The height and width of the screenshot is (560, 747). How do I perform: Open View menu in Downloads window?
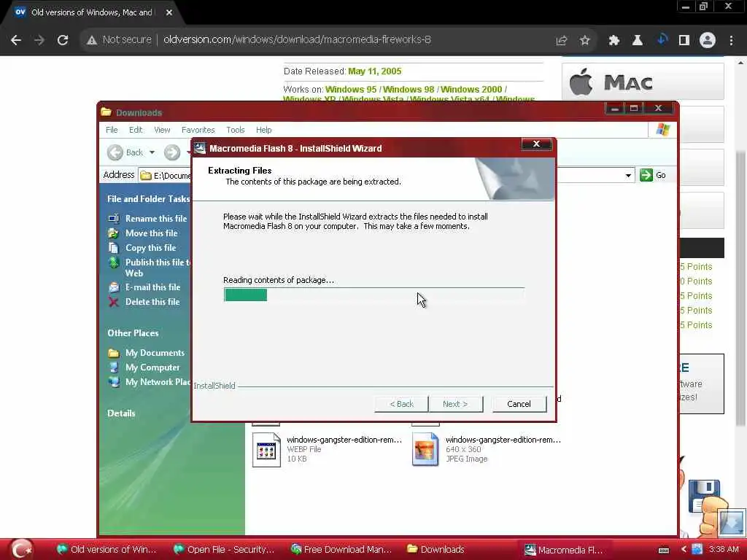click(x=162, y=130)
